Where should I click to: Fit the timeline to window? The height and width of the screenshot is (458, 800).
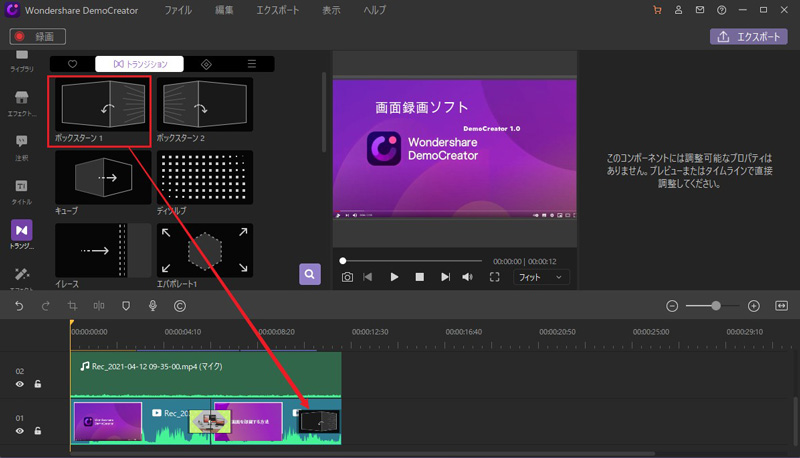click(x=781, y=306)
